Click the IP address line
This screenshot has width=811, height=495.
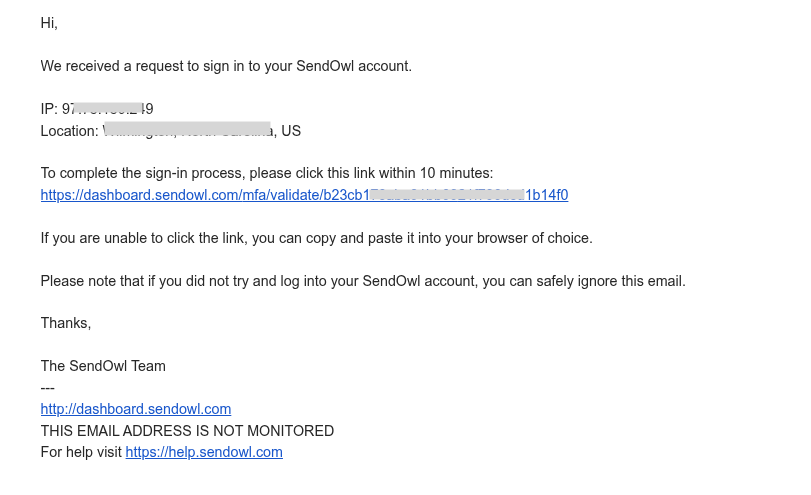click(97, 109)
